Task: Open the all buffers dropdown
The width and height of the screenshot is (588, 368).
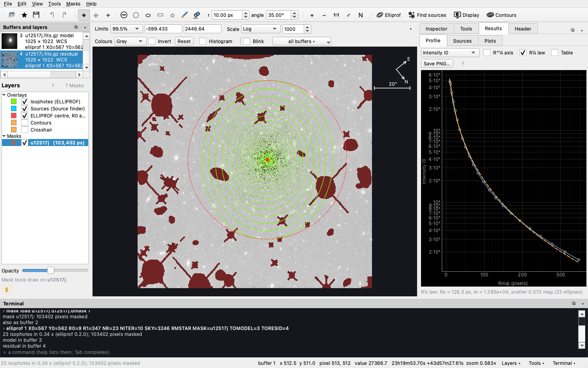Action: [x=302, y=41]
